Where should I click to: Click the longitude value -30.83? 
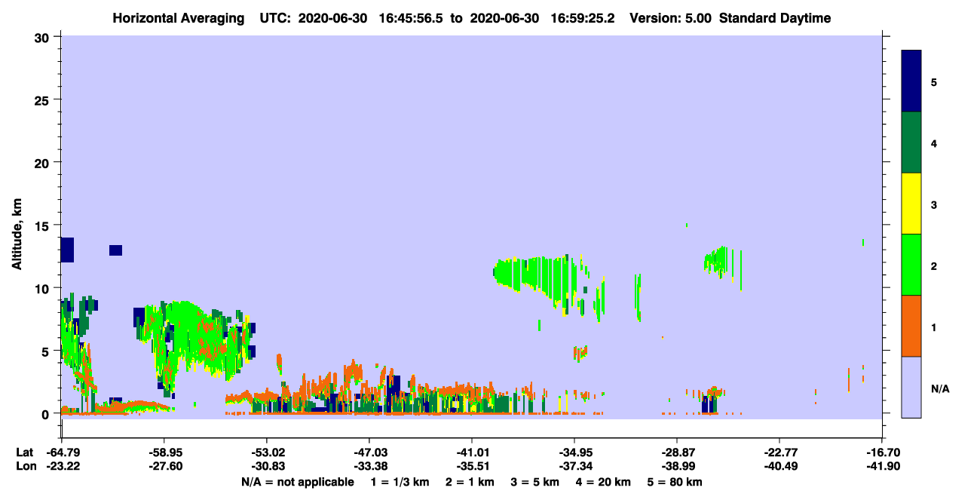(x=267, y=466)
